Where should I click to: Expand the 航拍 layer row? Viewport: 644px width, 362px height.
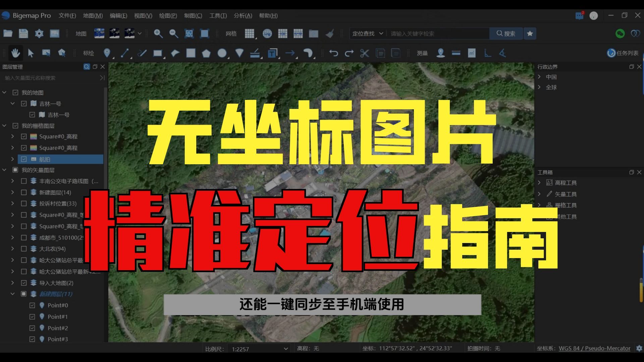pyautogui.click(x=13, y=159)
